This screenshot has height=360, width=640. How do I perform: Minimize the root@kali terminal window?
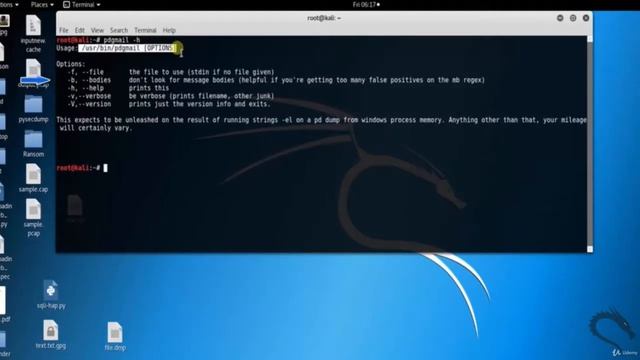coord(560,18)
